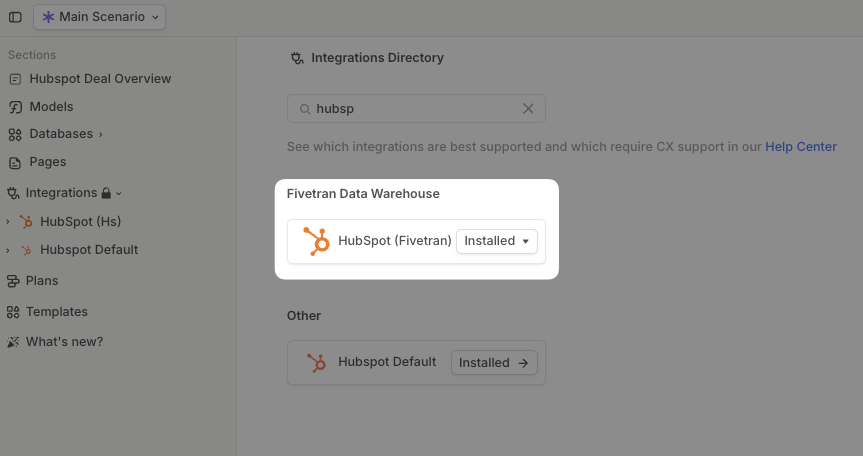Click the Templates grid icon
863x456 pixels.
click(x=13, y=312)
